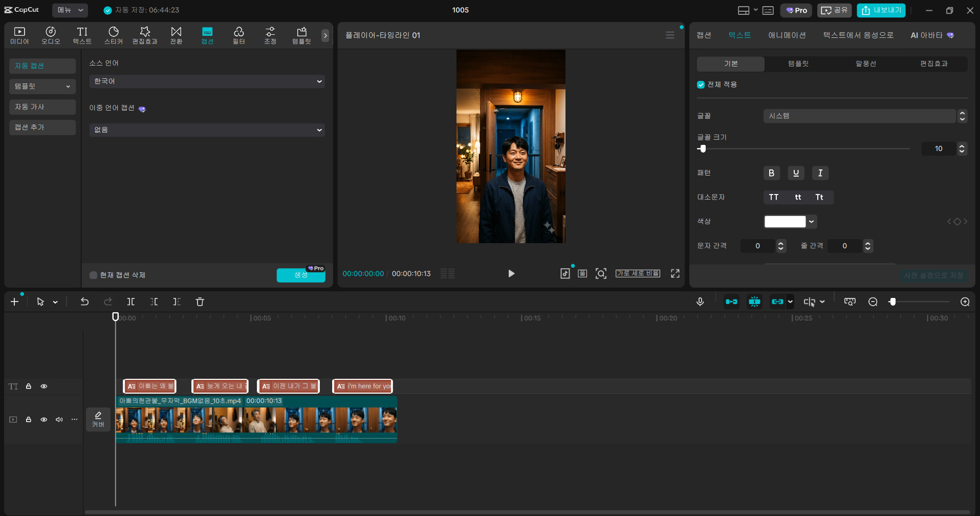Open the player fullscreen view icon
This screenshot has height=516, width=980.
click(x=676, y=274)
